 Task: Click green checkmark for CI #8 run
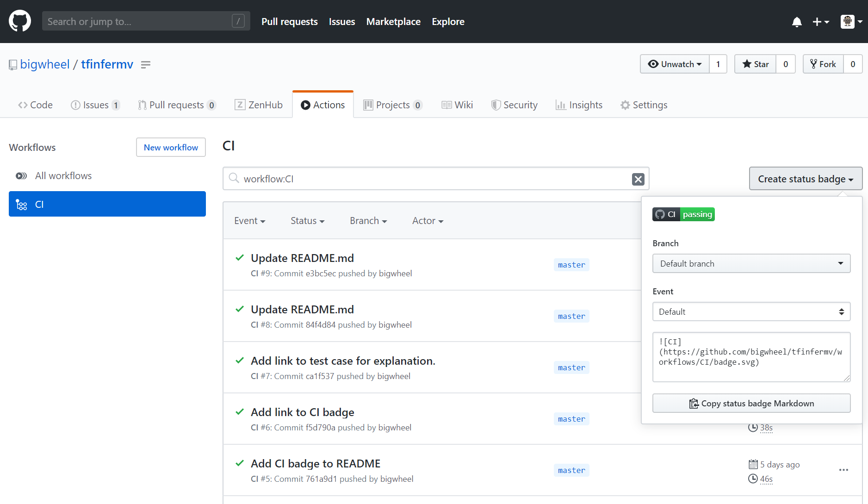240,309
